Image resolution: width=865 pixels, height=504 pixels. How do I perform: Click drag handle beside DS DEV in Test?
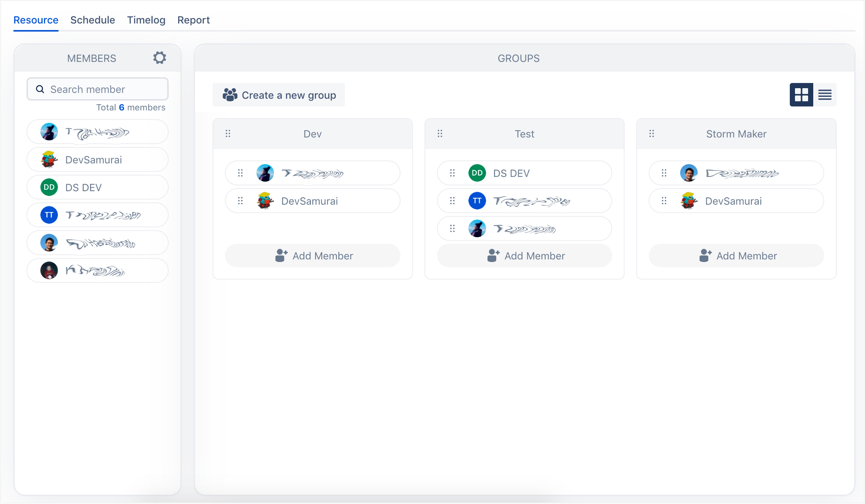click(x=452, y=173)
